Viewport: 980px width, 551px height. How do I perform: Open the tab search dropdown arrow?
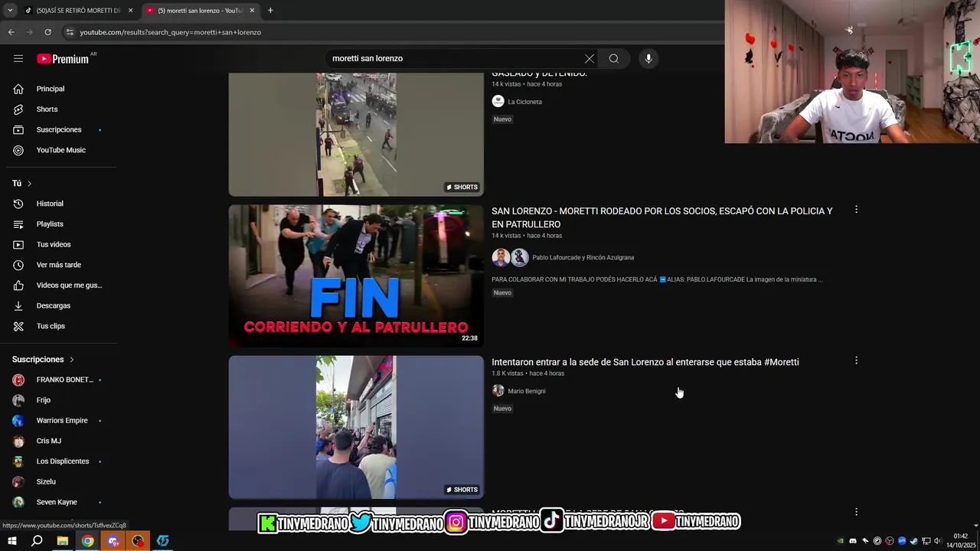pos(10,11)
